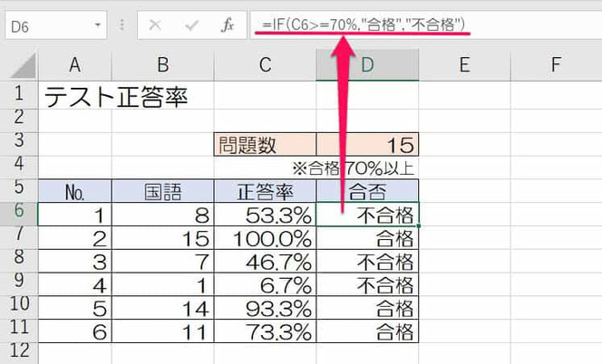Select the 国語 score 11 in row 11

click(x=163, y=331)
